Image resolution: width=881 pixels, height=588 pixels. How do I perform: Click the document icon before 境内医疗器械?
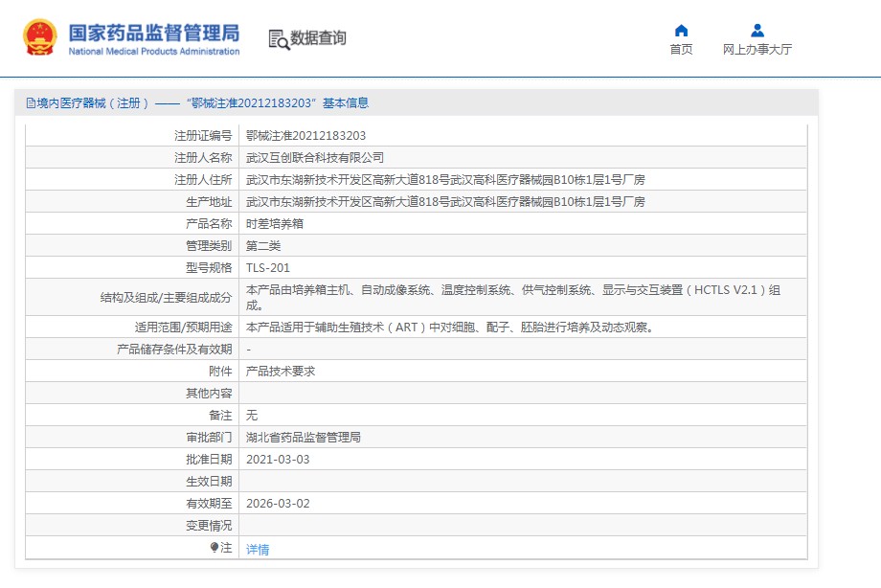tap(31, 102)
